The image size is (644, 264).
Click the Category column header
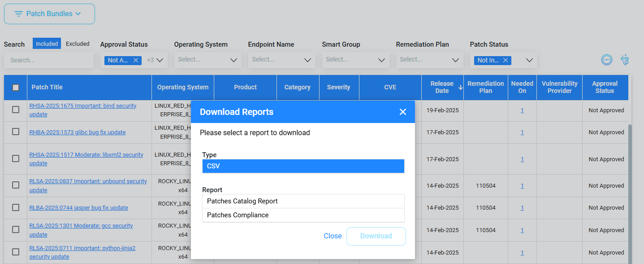298,87
